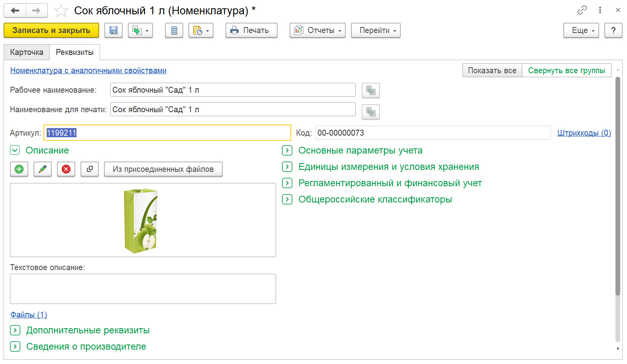Open the Перейти dropdown menu
The image size is (627, 364).
(x=376, y=30)
